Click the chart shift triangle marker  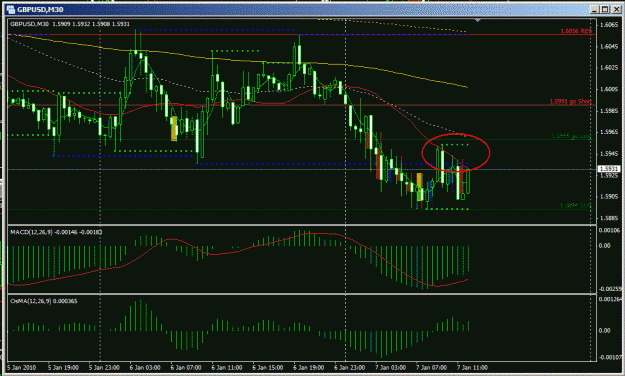(478, 20)
